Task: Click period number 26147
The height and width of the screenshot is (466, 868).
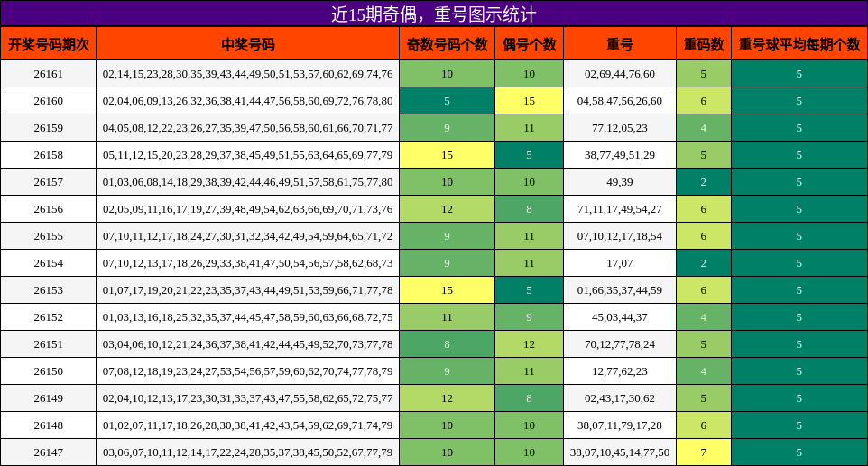Action: point(48,452)
